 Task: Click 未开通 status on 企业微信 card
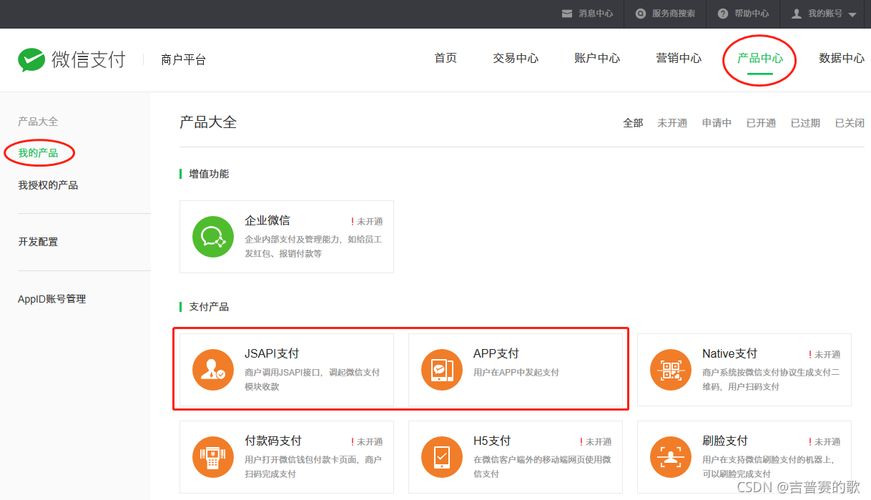(367, 221)
